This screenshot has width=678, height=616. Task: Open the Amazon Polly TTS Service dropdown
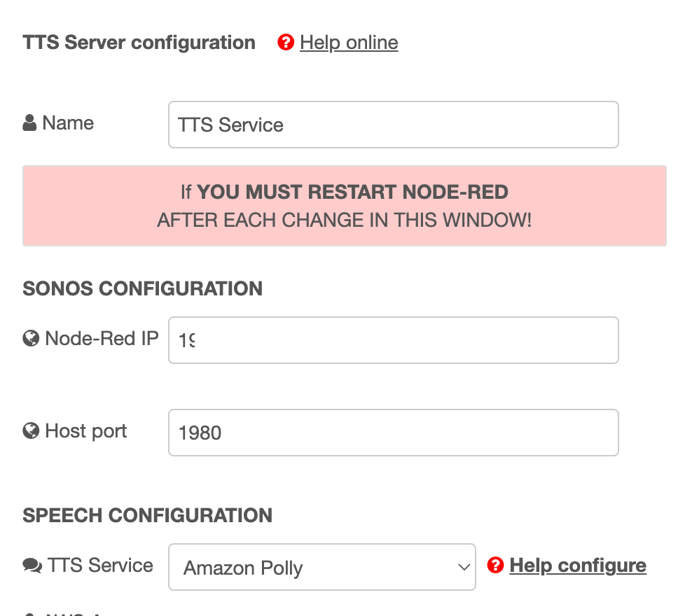coord(322,567)
